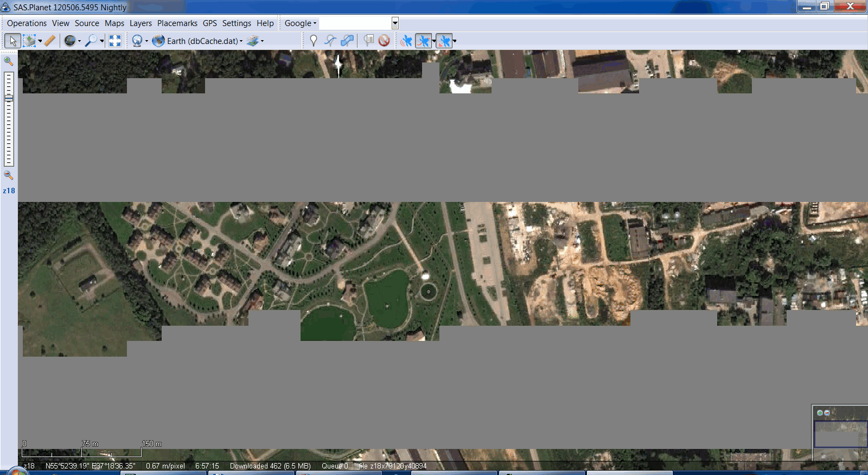Toggle the hide all placemarks icon

point(384,41)
